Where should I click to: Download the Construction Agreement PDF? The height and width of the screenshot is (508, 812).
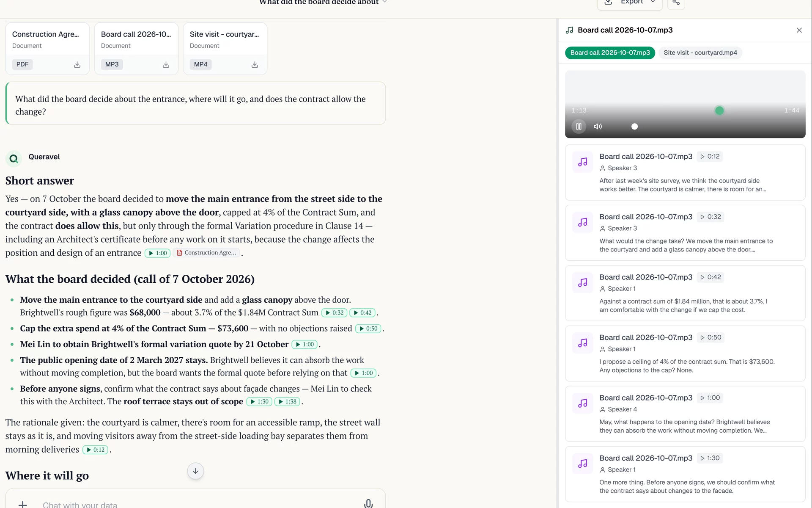(77, 64)
